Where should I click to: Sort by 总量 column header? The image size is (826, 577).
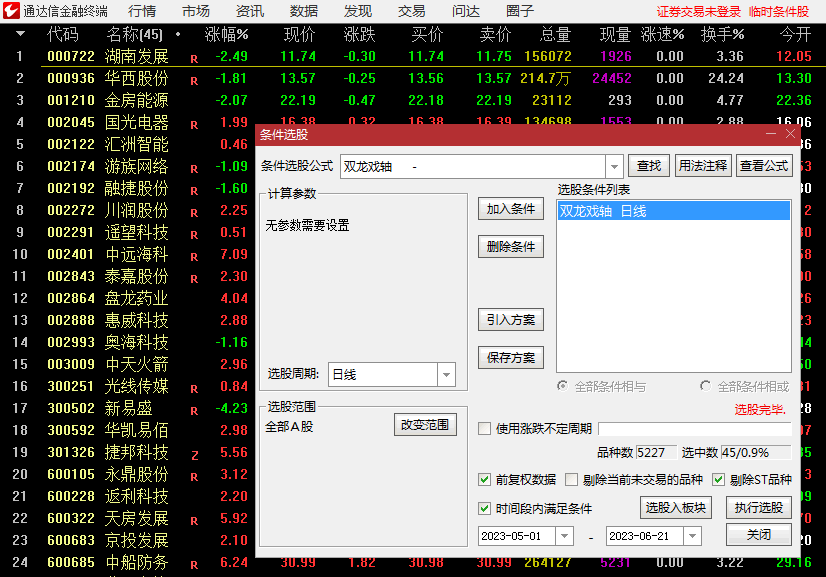click(x=555, y=35)
